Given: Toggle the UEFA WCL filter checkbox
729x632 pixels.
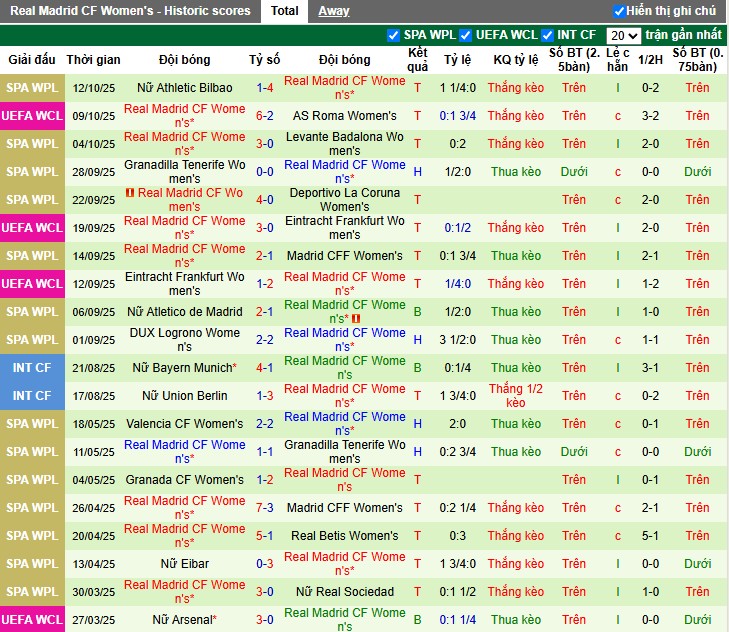Looking at the screenshot, I should [466, 35].
